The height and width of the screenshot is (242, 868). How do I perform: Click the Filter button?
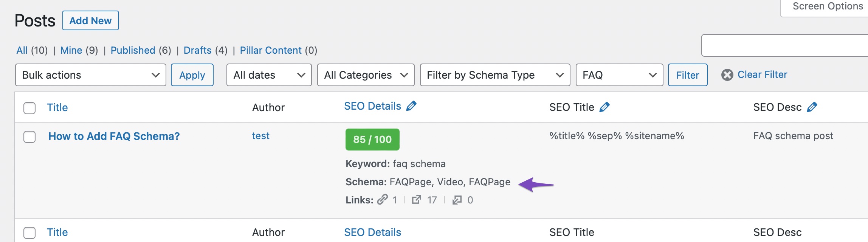click(688, 75)
